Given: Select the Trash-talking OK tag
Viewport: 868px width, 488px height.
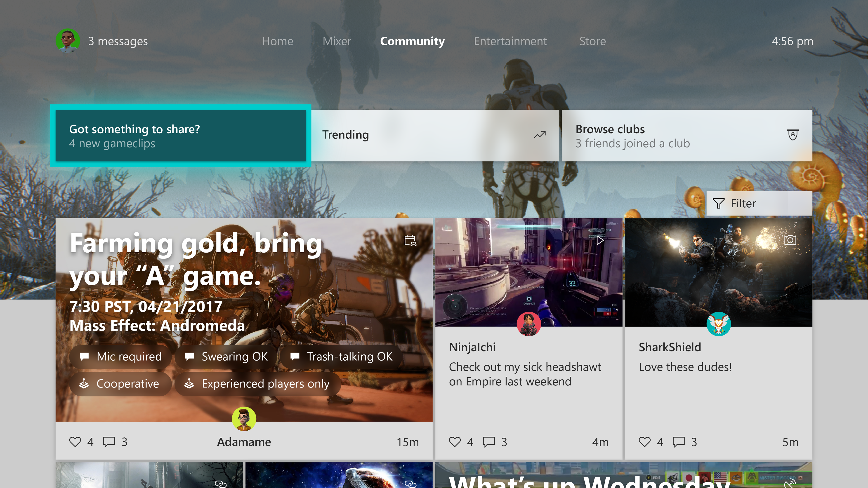Looking at the screenshot, I should tap(341, 356).
